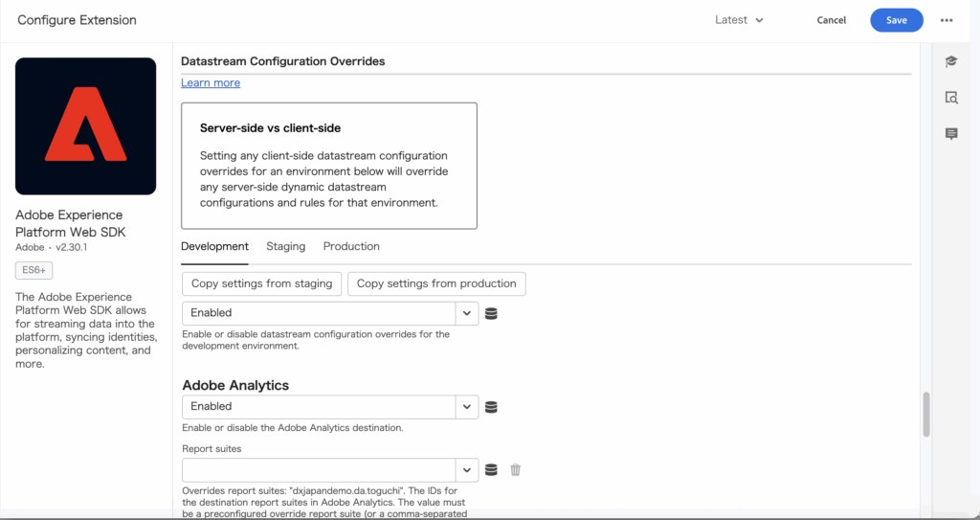Image resolution: width=980 pixels, height=520 pixels.
Task: Open the Latest version dropdown
Action: point(740,20)
